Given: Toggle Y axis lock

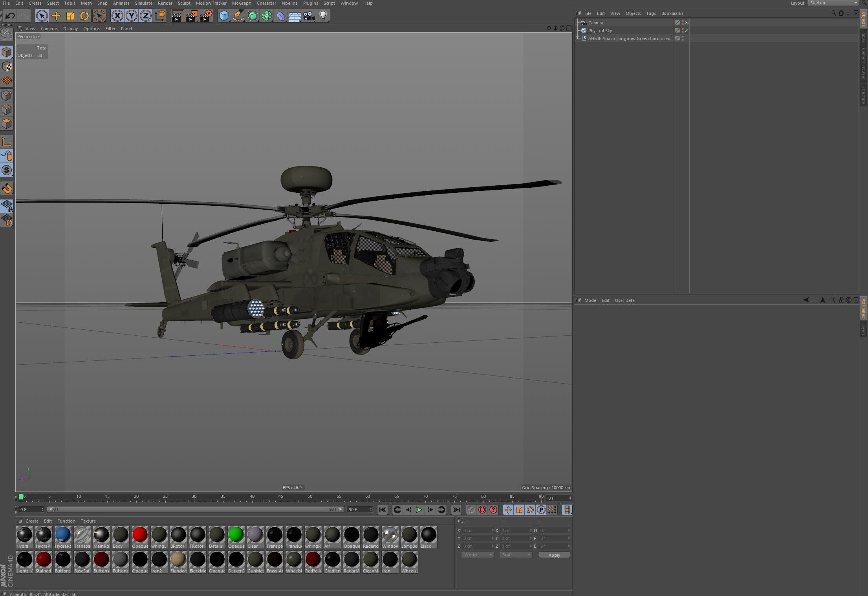Looking at the screenshot, I should coord(131,16).
